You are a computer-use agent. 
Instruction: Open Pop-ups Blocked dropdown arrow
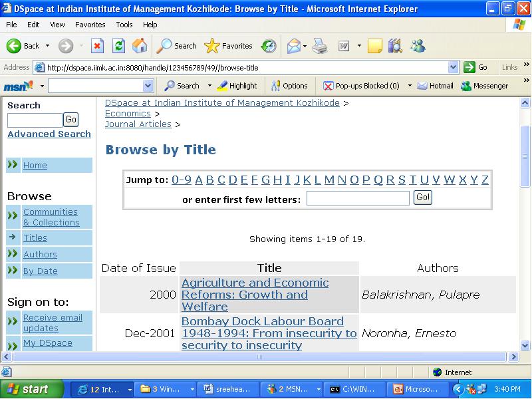(410, 86)
